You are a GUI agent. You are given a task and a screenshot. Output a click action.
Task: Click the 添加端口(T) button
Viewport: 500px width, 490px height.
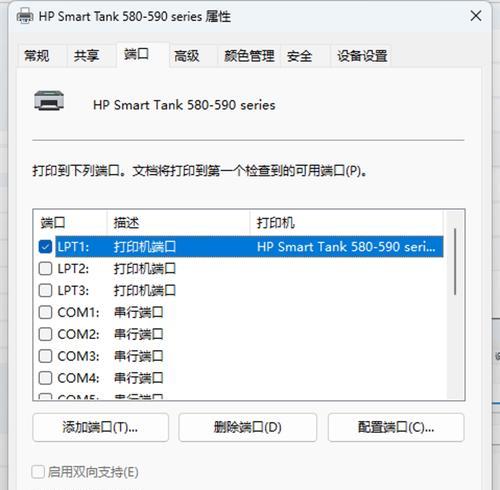(101, 427)
